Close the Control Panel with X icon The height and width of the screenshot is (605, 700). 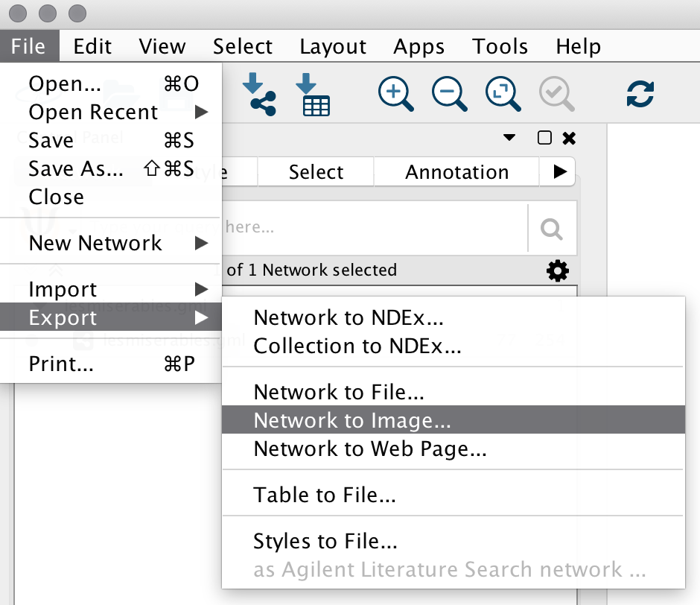click(x=569, y=138)
